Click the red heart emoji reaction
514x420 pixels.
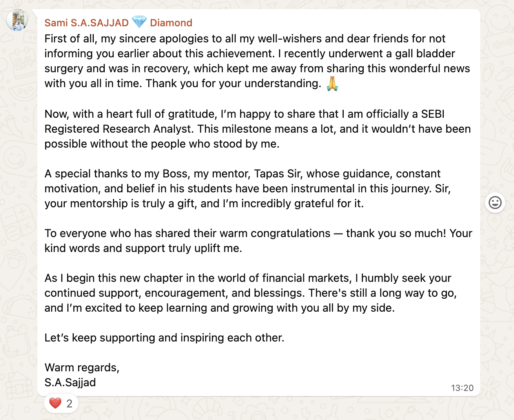pos(55,403)
